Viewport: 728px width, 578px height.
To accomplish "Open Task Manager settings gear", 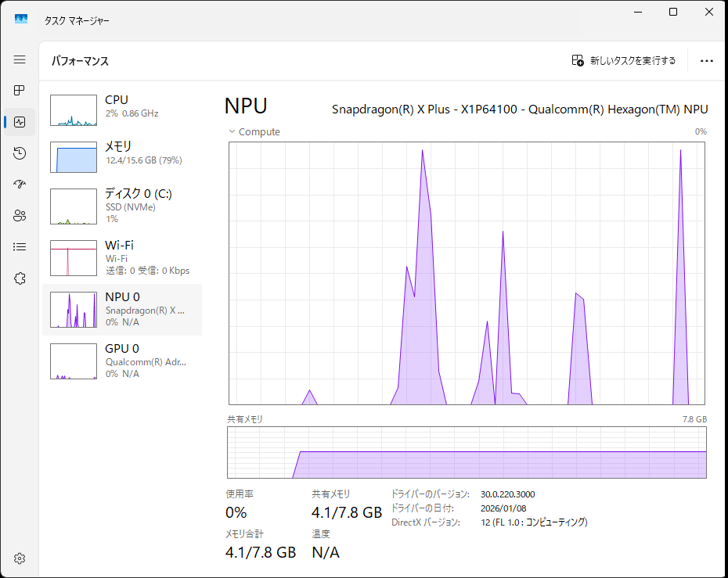I will coord(20,558).
